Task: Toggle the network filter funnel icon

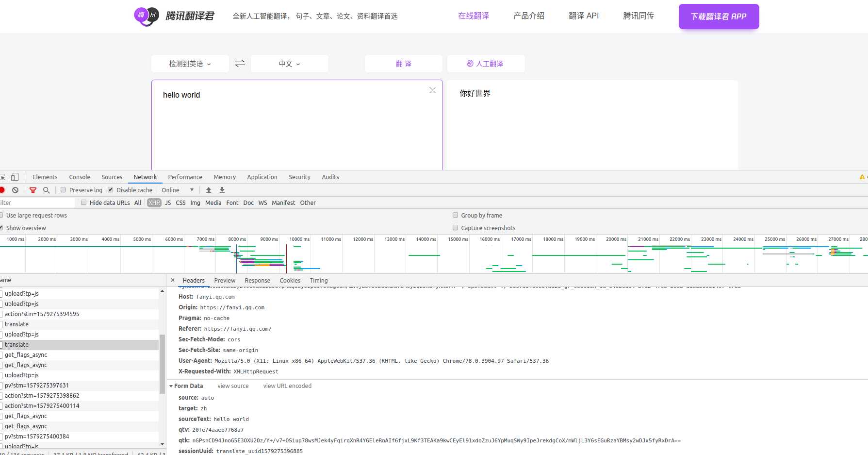Action: (x=33, y=190)
